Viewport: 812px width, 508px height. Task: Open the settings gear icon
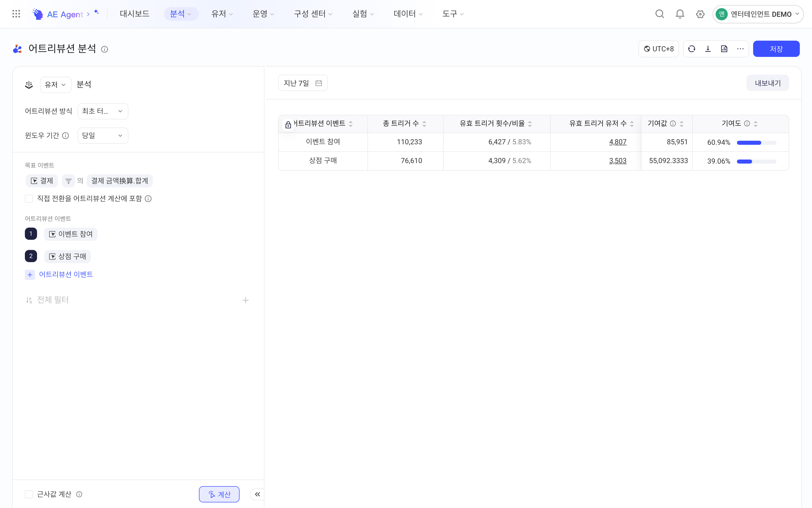pos(700,14)
